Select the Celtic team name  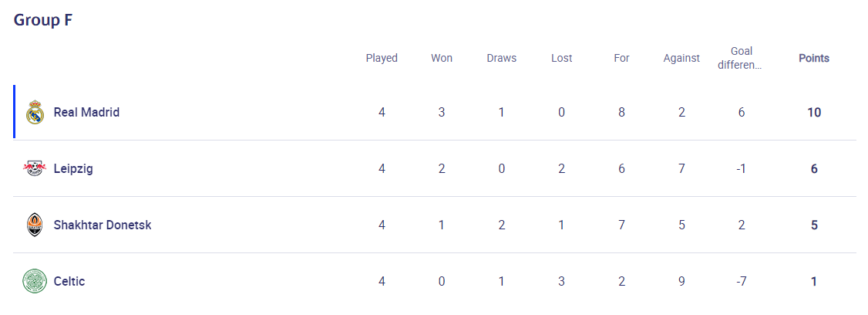coord(69,281)
